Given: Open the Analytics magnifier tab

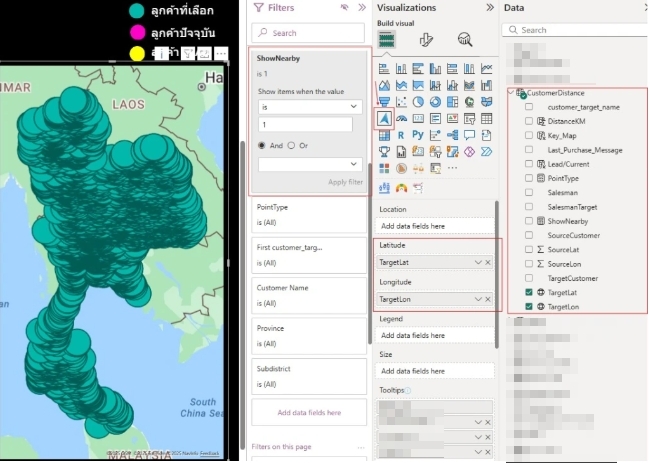Looking at the screenshot, I should click(x=465, y=40).
